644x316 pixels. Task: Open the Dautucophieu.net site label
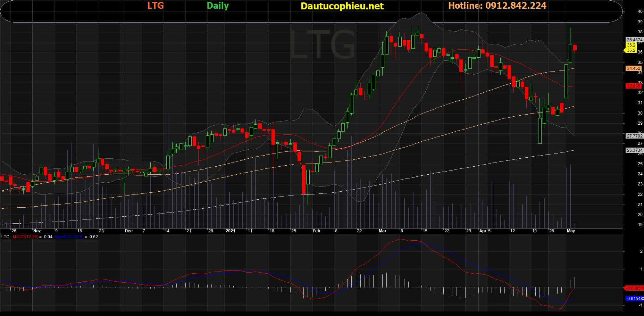(x=342, y=6)
